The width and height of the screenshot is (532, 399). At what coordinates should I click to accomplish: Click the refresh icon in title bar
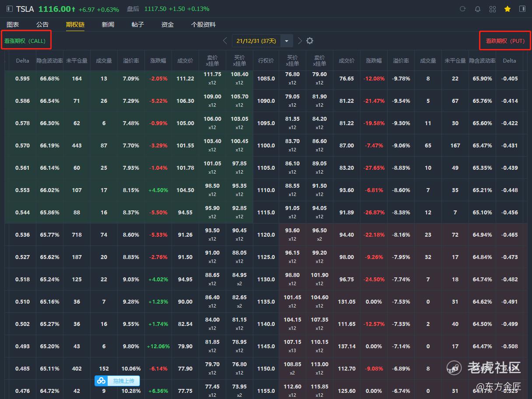click(x=463, y=9)
